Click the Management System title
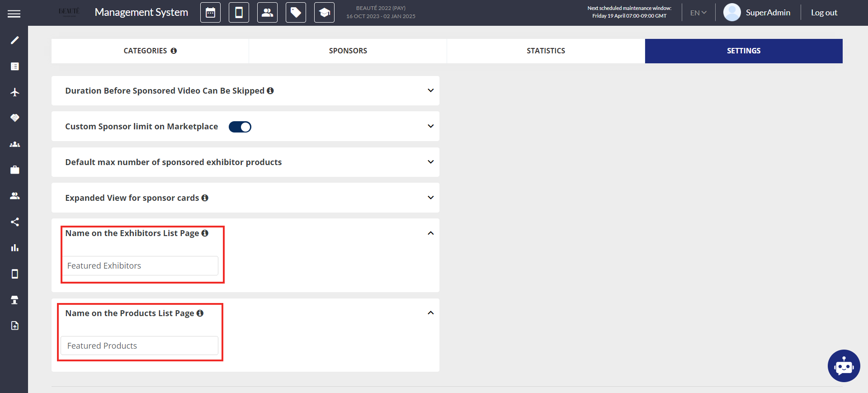 pos(142,13)
